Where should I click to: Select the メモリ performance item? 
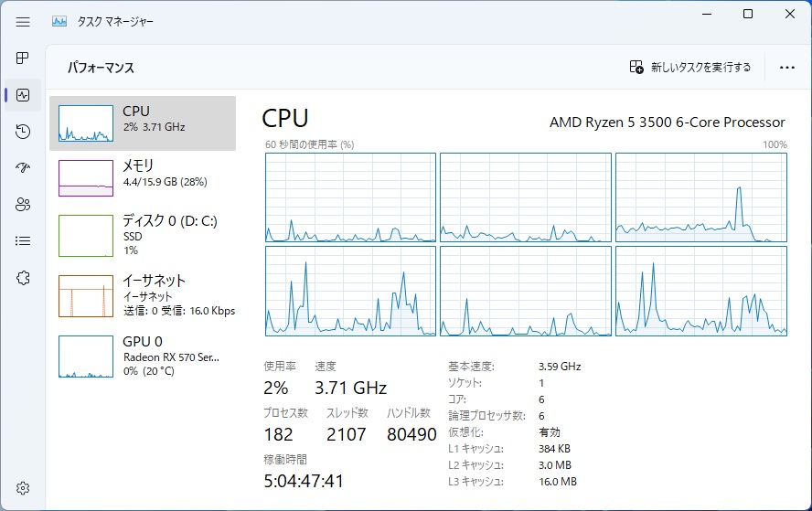[x=143, y=178]
